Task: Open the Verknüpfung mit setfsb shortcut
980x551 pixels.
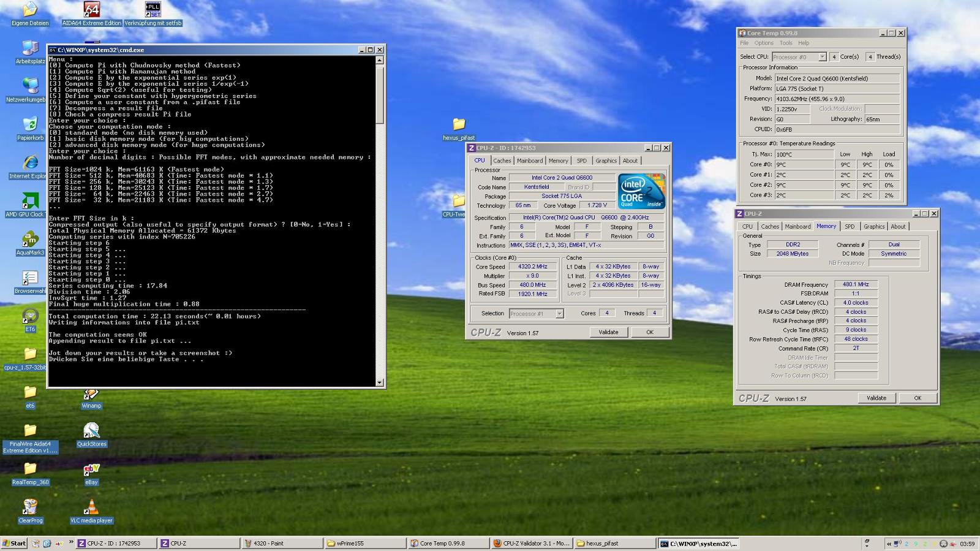Action: click(153, 10)
